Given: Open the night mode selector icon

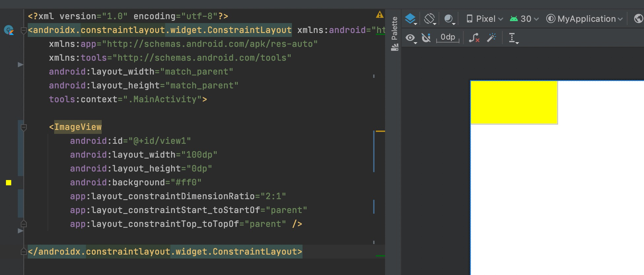Looking at the screenshot, I should (x=449, y=19).
